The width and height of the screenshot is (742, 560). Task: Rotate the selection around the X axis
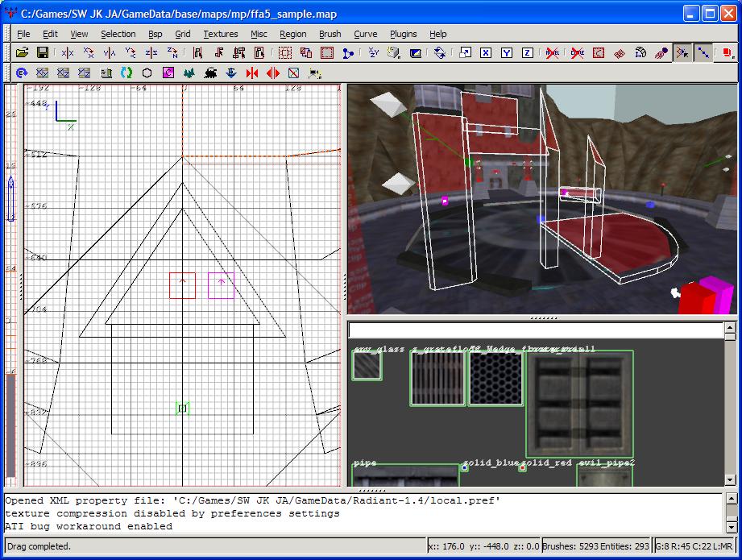click(89, 52)
